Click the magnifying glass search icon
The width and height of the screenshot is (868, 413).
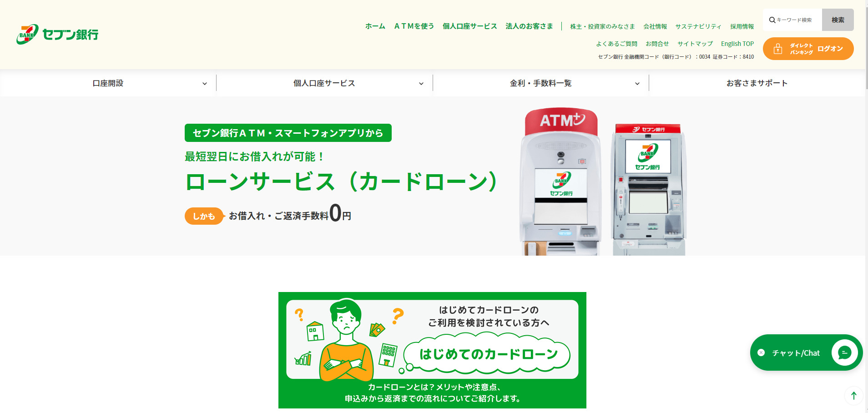[772, 20]
